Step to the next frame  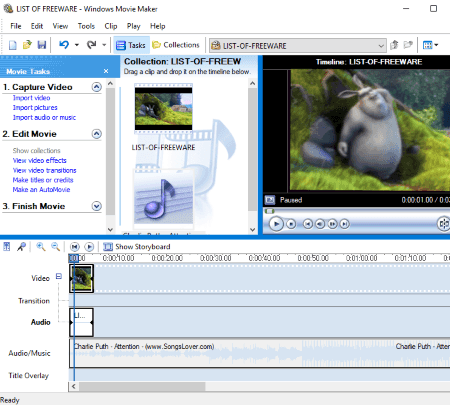tap(332, 224)
